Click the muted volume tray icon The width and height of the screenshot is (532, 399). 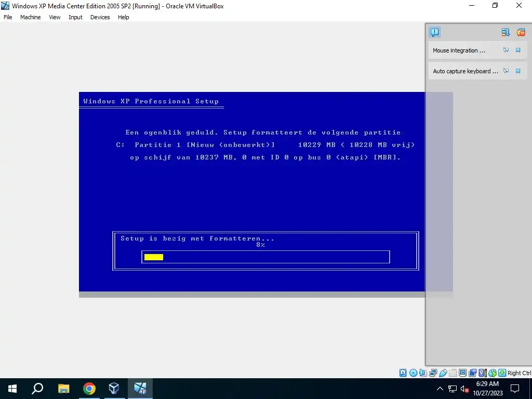coord(464,389)
